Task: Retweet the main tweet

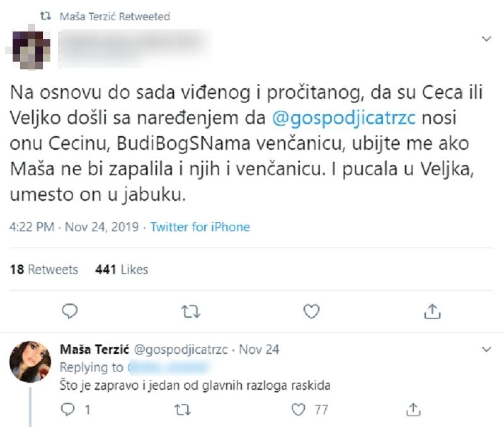Action: pyautogui.click(x=191, y=313)
